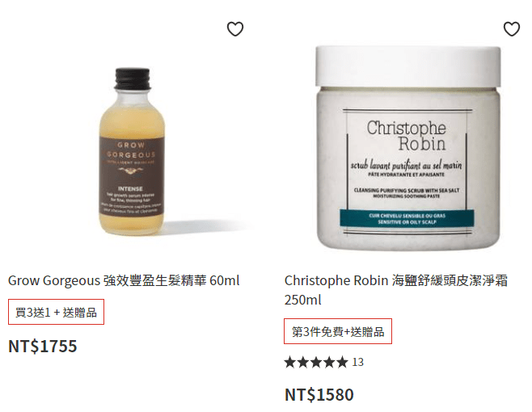This screenshot has width=532, height=412.
Task: Select the second rating star
Action: coord(303,362)
